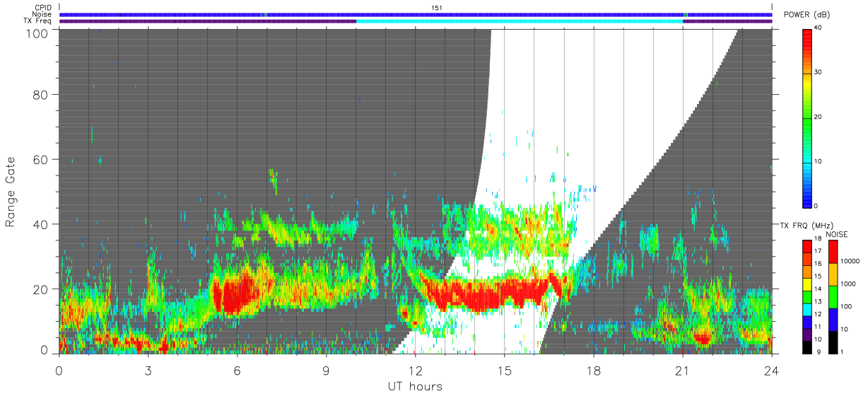Click x-axis tick label '3'
This screenshot has height=401, width=868.
click(x=148, y=371)
